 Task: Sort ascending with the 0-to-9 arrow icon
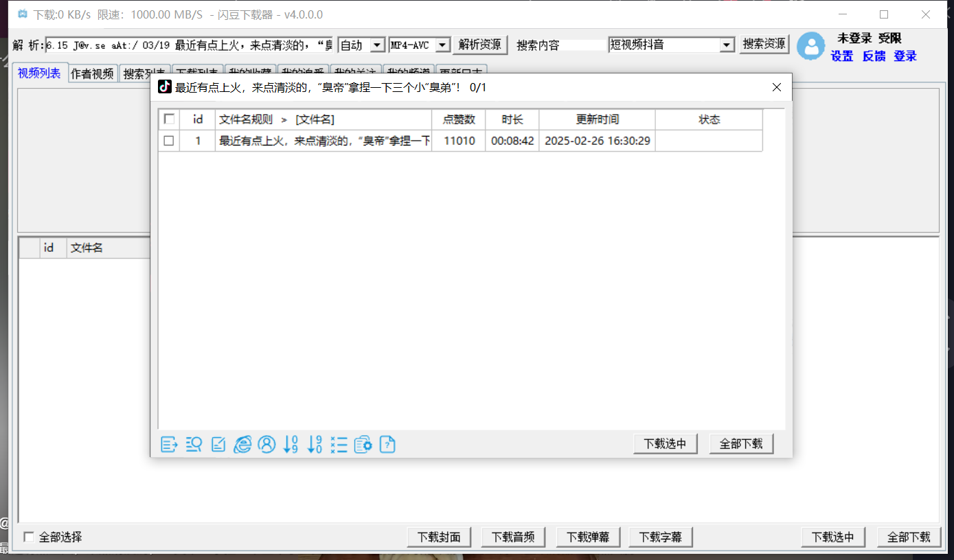pyautogui.click(x=291, y=445)
